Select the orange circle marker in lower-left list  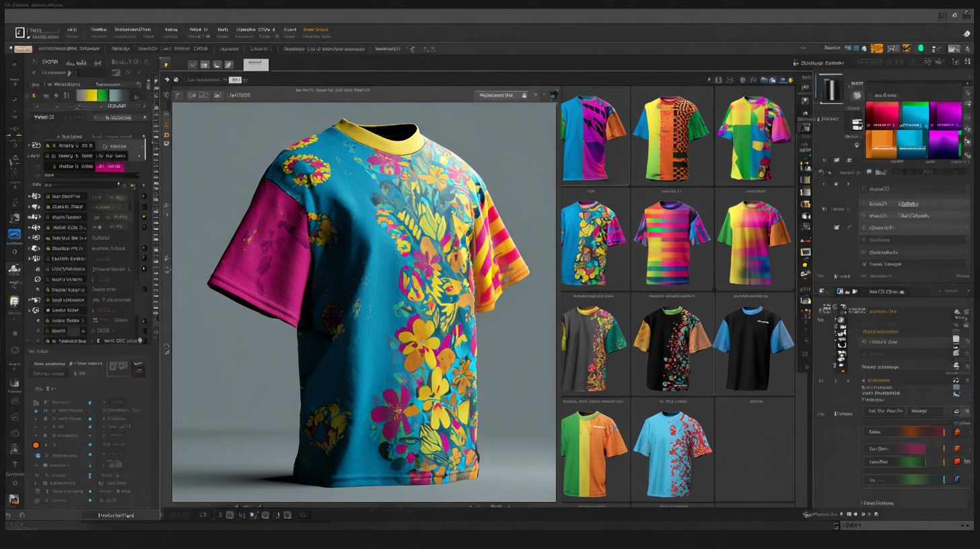pos(36,445)
